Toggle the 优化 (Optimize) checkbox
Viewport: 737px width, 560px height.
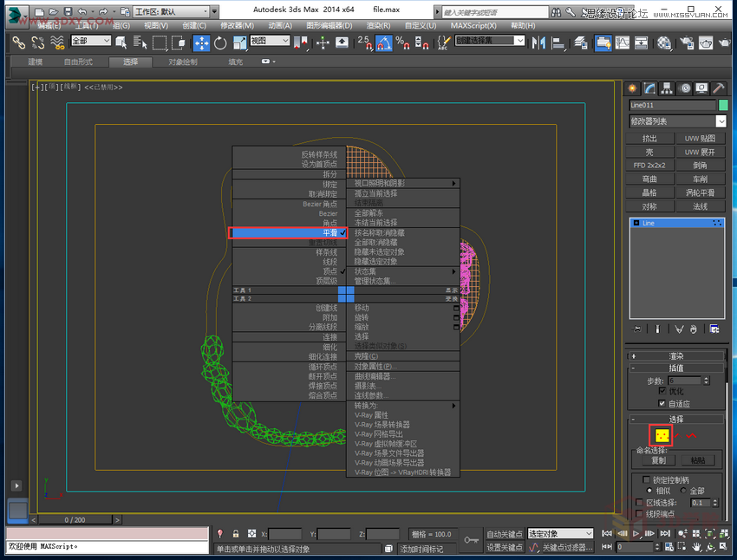point(663,392)
